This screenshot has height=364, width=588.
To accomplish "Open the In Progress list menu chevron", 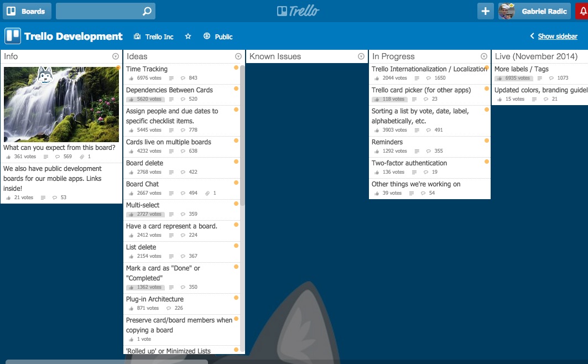I will pyautogui.click(x=483, y=56).
